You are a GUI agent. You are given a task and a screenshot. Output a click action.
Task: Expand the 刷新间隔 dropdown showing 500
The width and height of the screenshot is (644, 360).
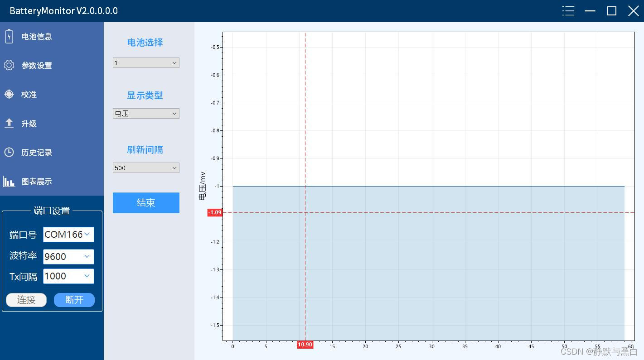point(146,168)
